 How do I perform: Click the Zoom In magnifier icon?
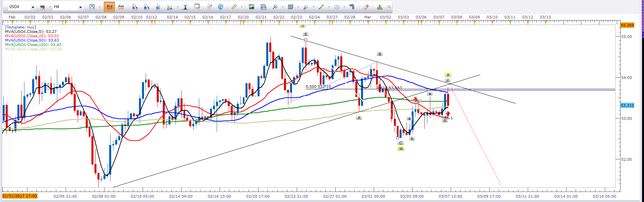point(135,7)
